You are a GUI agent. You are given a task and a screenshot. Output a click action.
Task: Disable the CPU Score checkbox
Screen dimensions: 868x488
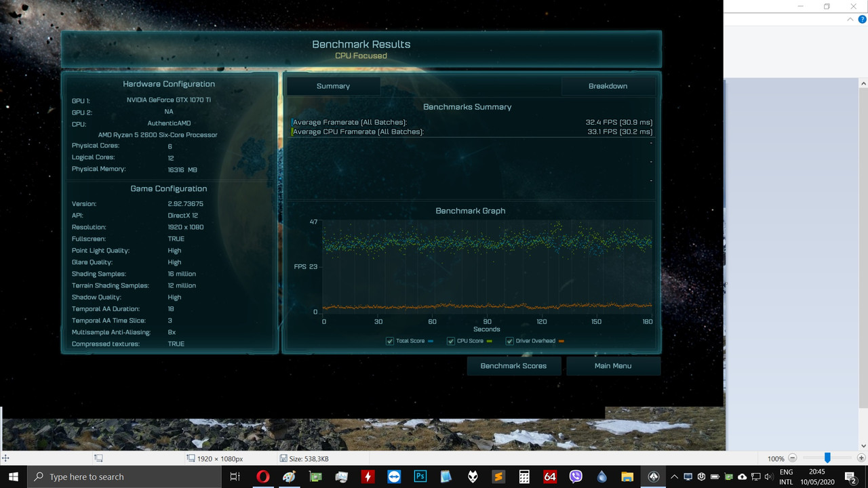tap(450, 341)
